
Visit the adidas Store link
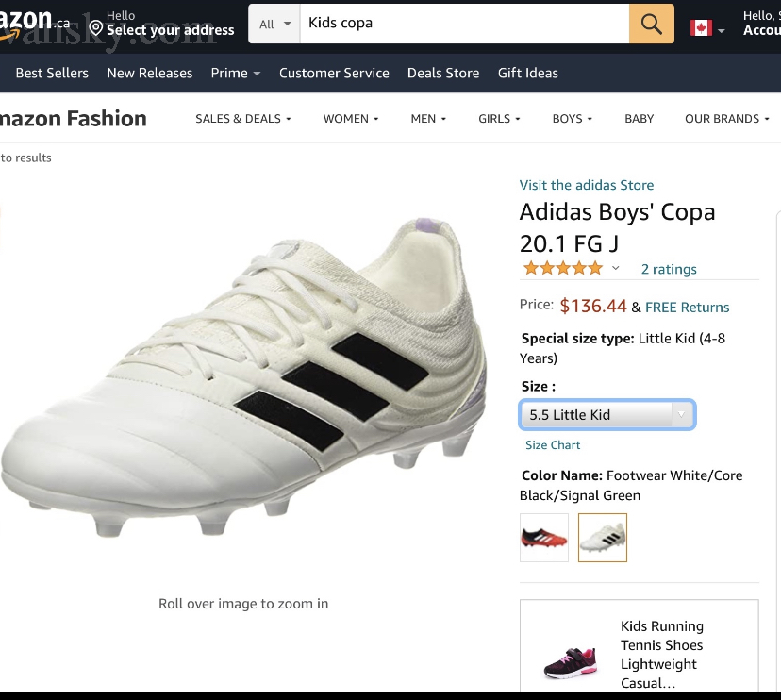point(587,185)
